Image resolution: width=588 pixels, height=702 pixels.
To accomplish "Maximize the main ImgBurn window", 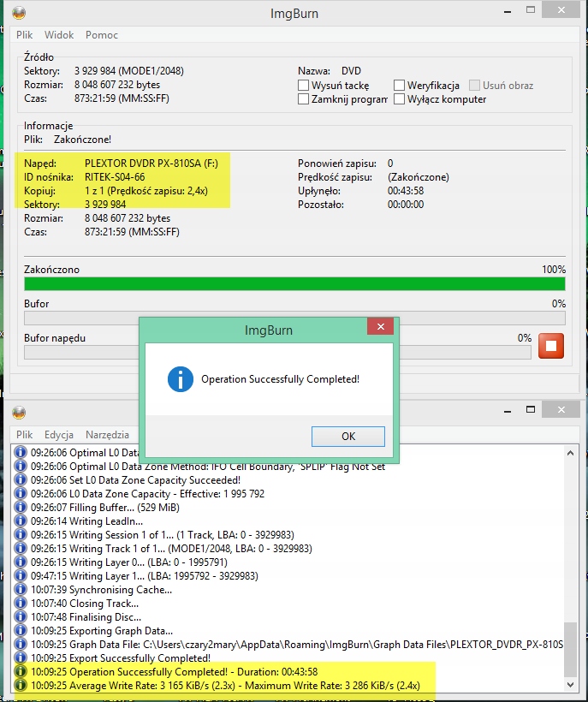I will (531, 10).
